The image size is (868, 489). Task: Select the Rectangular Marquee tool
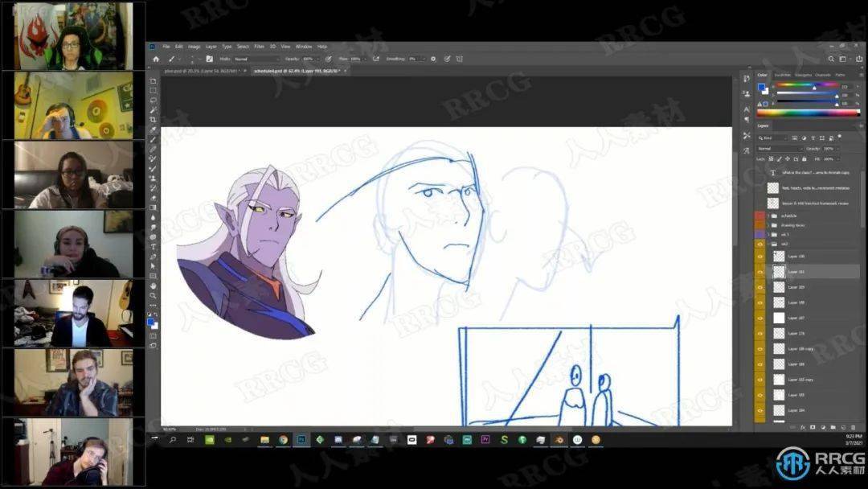pos(153,90)
